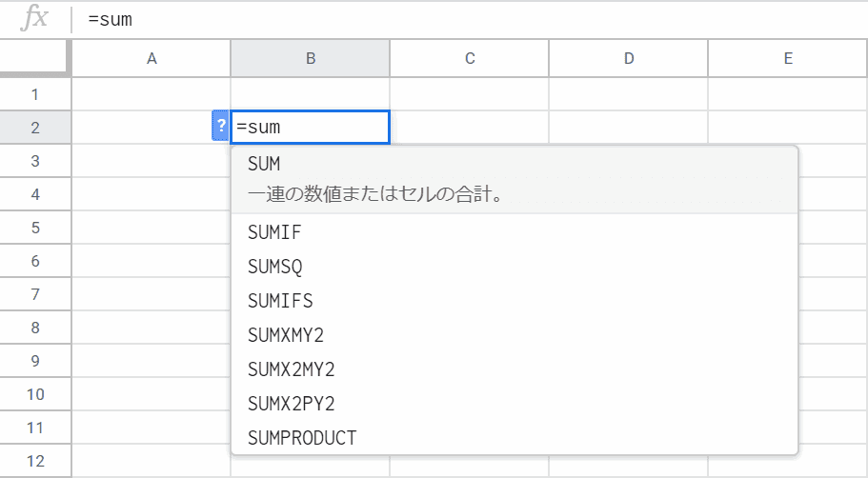868x478 pixels.
Task: Click cell A3
Action: click(151, 161)
